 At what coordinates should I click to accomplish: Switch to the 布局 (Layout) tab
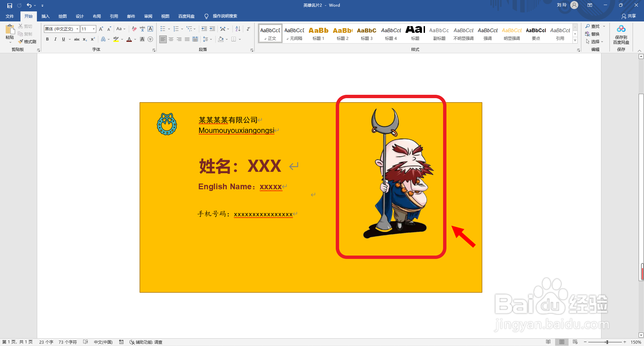click(x=97, y=16)
